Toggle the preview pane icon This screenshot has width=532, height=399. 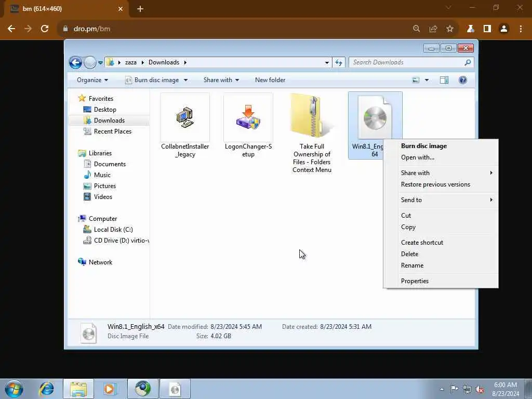[444, 80]
